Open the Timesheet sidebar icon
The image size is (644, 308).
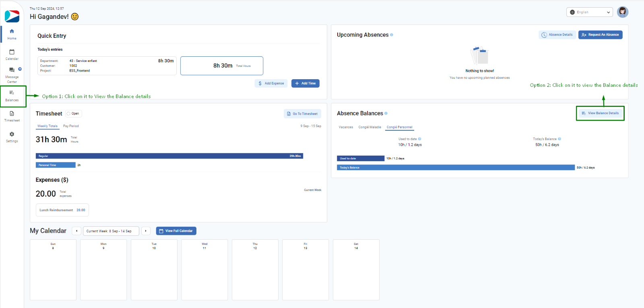pyautogui.click(x=12, y=116)
